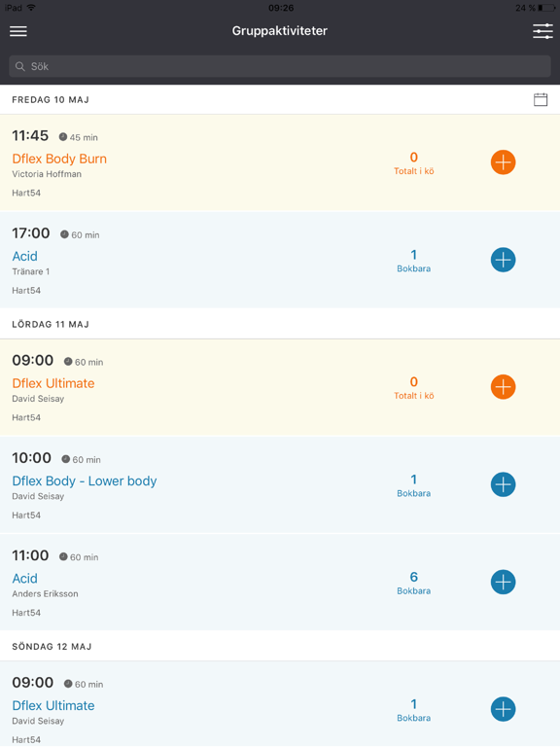
Task: Open Dflex Body Burn class details
Action: (59, 159)
